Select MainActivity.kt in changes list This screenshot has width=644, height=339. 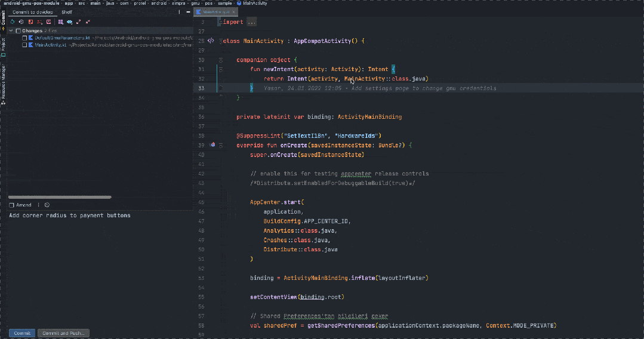coord(50,45)
